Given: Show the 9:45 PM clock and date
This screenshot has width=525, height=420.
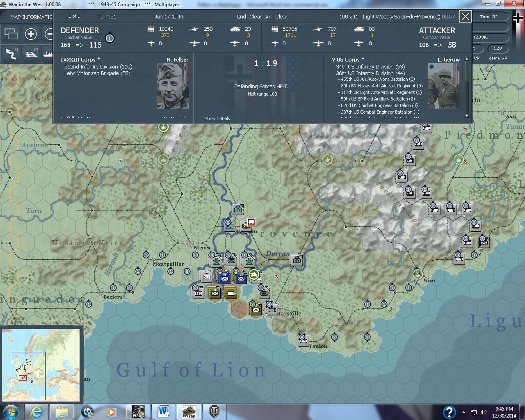Looking at the screenshot, I should pyautogui.click(x=504, y=412).
